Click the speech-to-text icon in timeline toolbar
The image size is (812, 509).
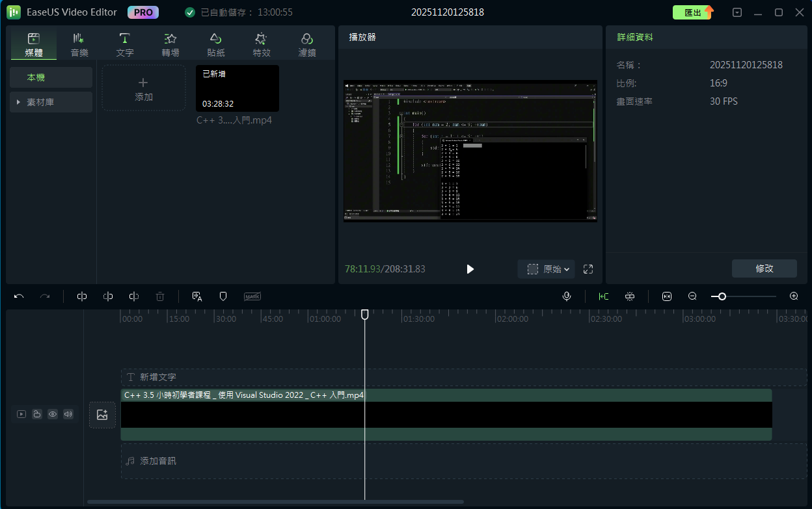click(197, 296)
